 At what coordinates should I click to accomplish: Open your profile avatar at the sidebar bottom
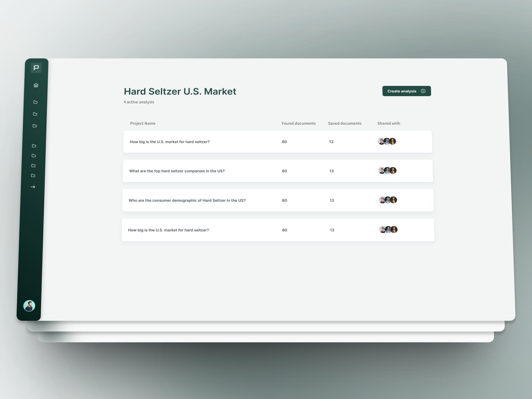point(29,306)
